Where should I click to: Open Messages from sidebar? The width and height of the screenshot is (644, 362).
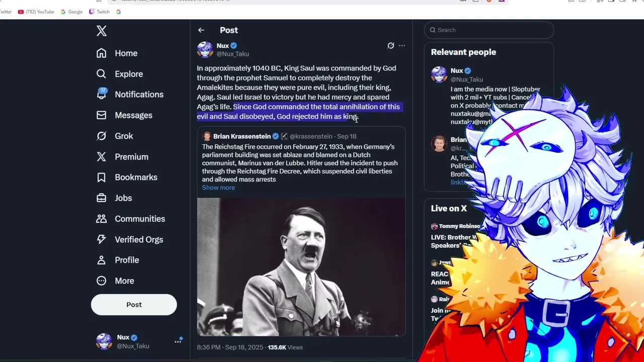click(x=124, y=115)
